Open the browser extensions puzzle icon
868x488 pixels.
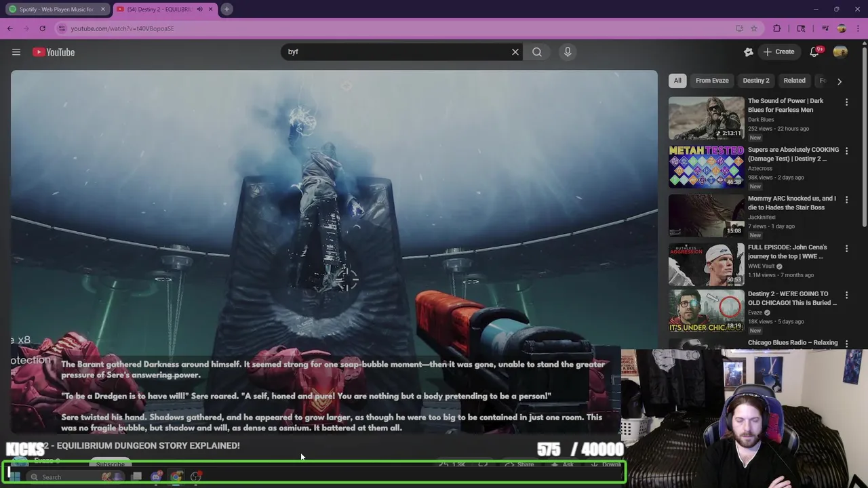[x=777, y=28]
